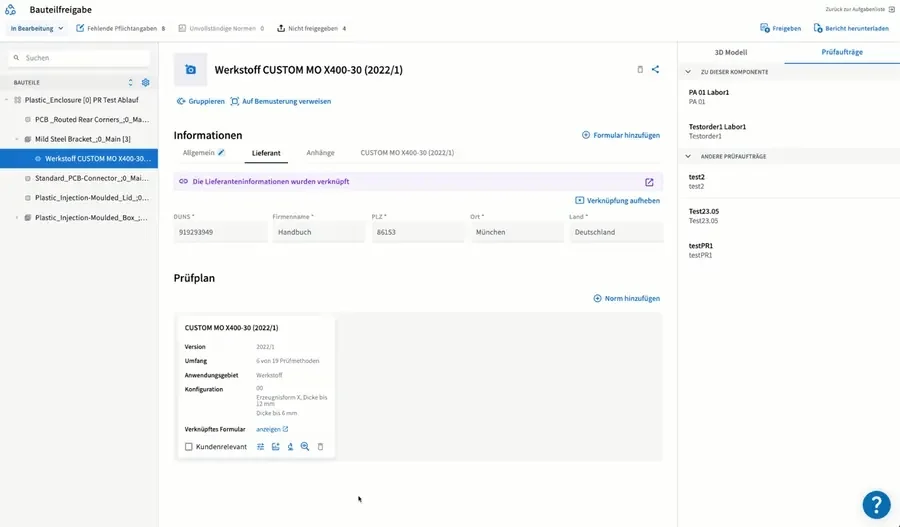Click the share icon beside the Werkstoff title
The width and height of the screenshot is (900, 527).
655,69
